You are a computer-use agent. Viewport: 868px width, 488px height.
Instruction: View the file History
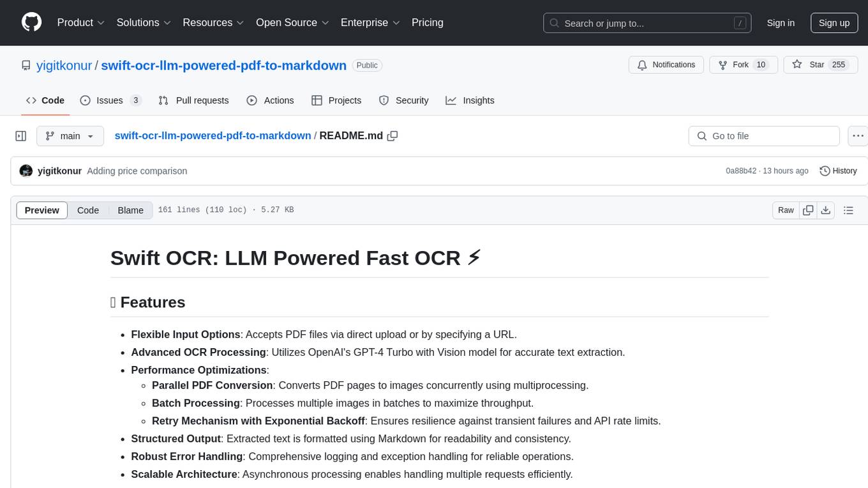click(x=838, y=171)
